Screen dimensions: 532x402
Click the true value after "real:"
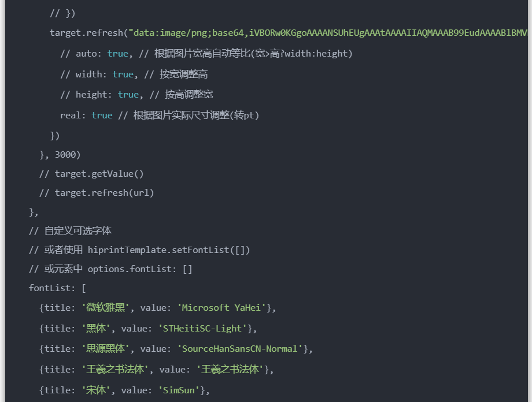[x=102, y=116]
